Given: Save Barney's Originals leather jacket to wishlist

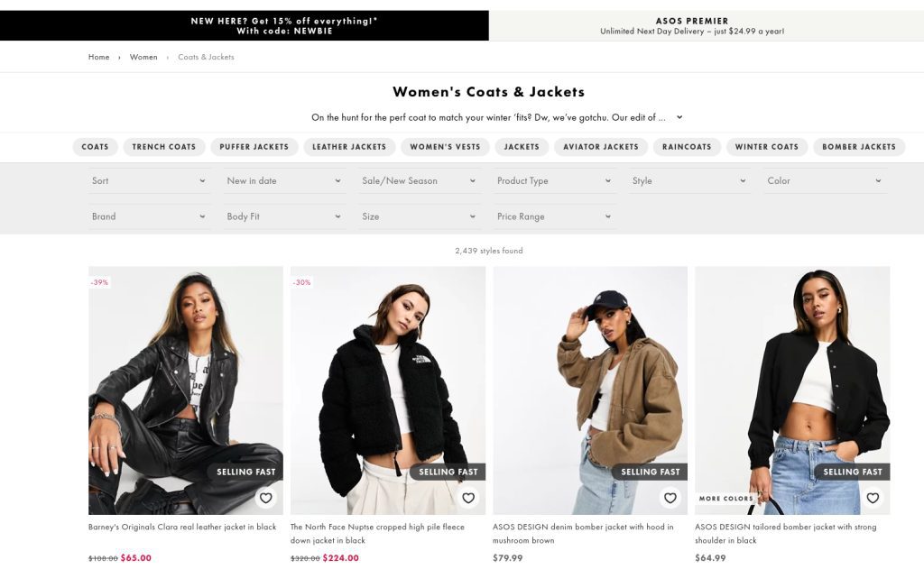Looking at the screenshot, I should click(266, 498).
